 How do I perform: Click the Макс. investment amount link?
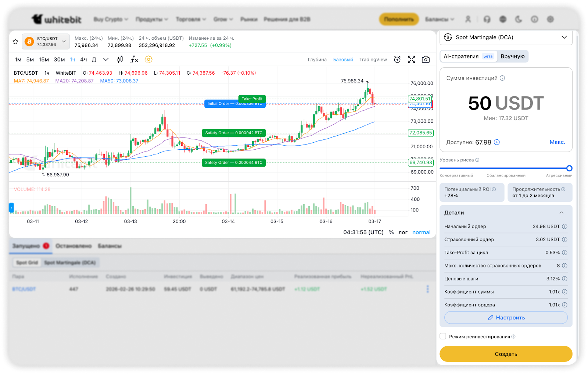click(557, 142)
